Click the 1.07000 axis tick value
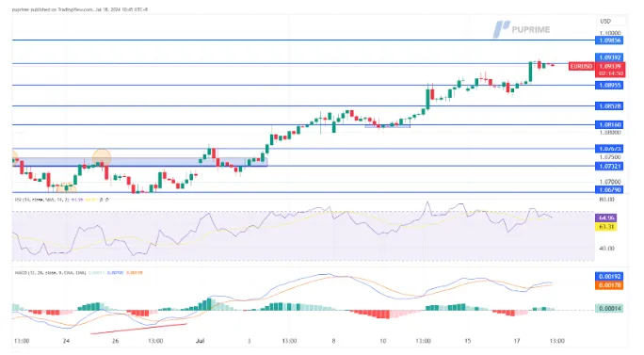Screen dimensions: 644x355 610,181
